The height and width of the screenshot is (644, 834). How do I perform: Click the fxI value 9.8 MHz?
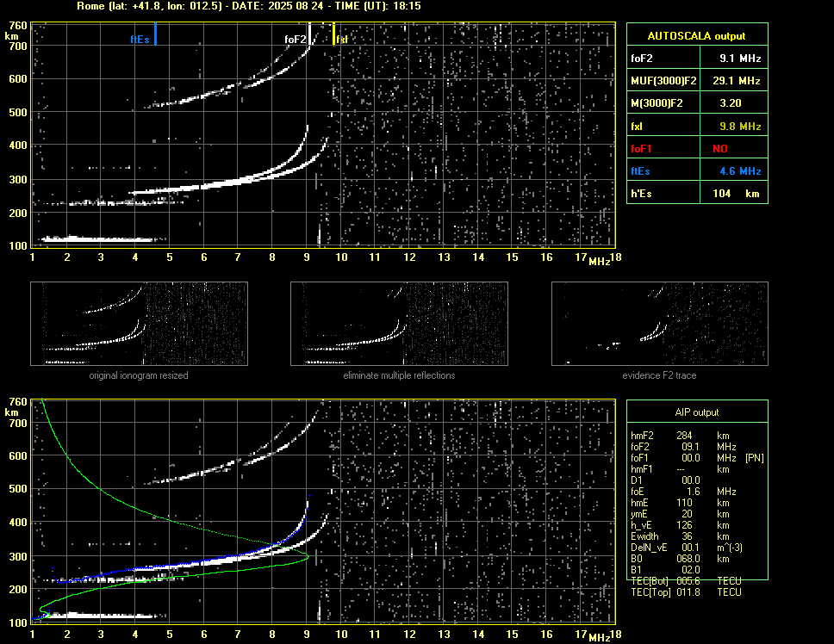740,127
